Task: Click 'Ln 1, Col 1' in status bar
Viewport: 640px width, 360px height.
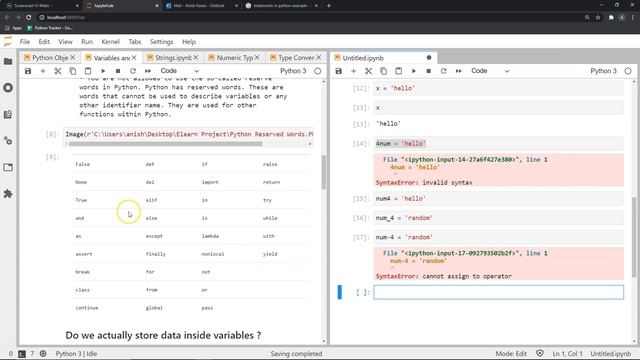Action: pyautogui.click(x=567, y=353)
